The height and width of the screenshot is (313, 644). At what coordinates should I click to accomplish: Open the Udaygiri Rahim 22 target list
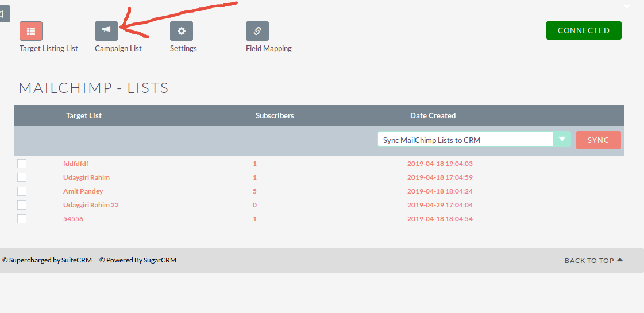pyautogui.click(x=91, y=205)
